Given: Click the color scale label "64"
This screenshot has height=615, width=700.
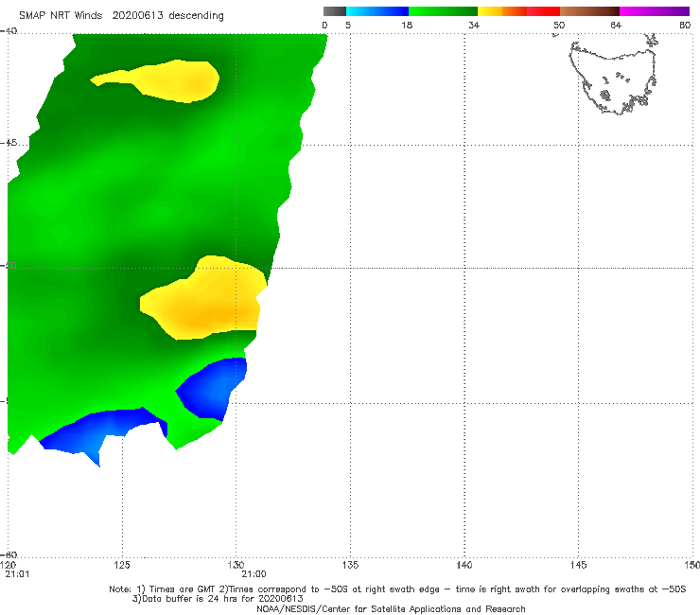Looking at the screenshot, I should coord(616,26).
